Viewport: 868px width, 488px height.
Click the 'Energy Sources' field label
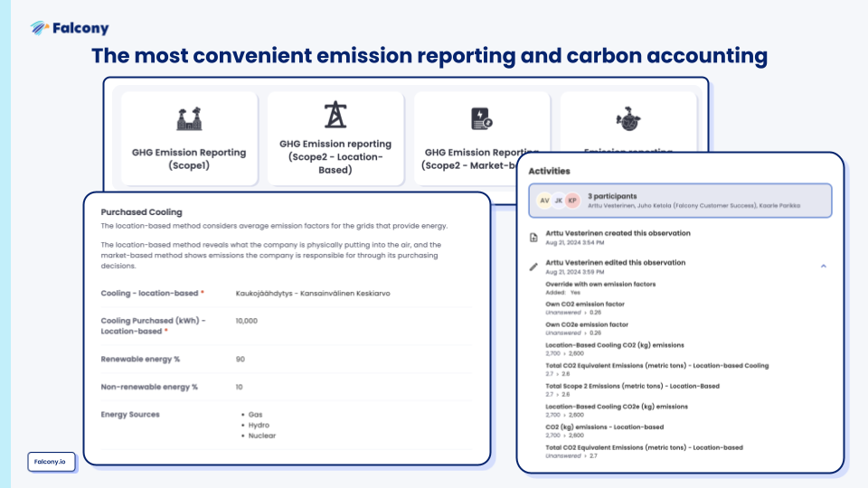click(x=130, y=415)
